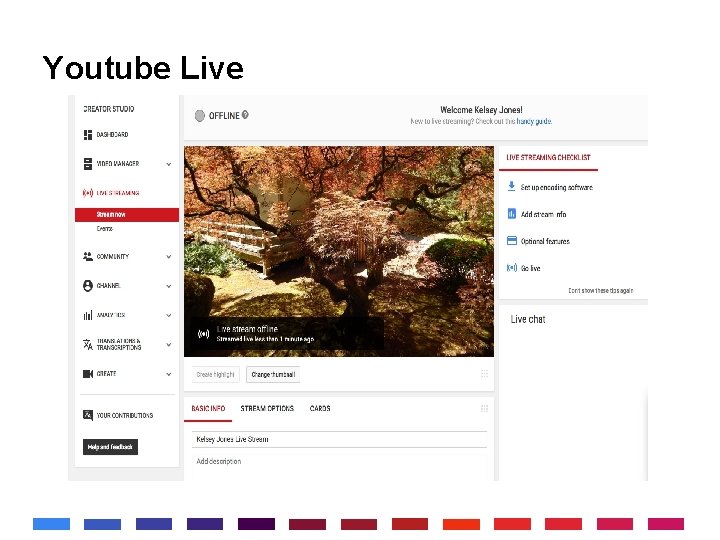Switch to the Cards tab

coord(320,408)
